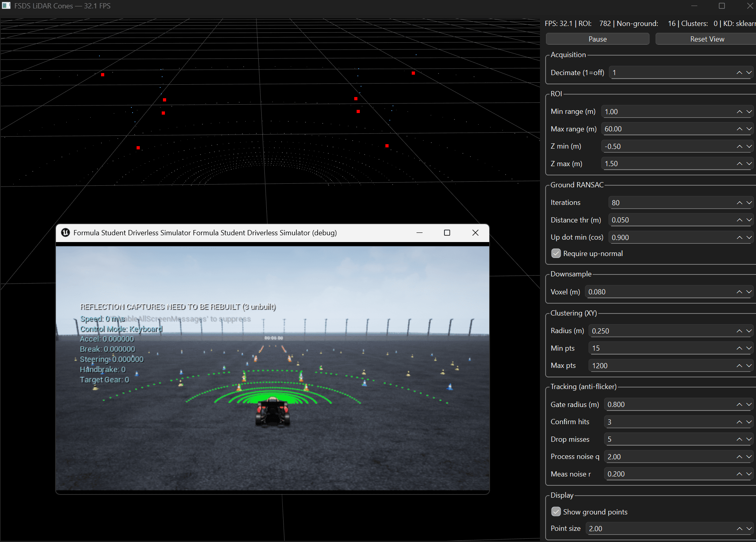Click the Unreal Engine icon in simulator title bar

[x=65, y=233]
